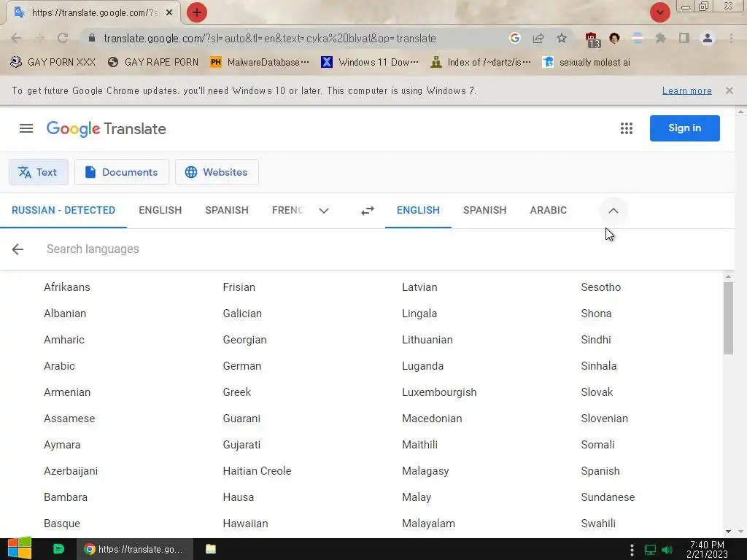Choose Luxembourgish from the language list

[x=438, y=392]
